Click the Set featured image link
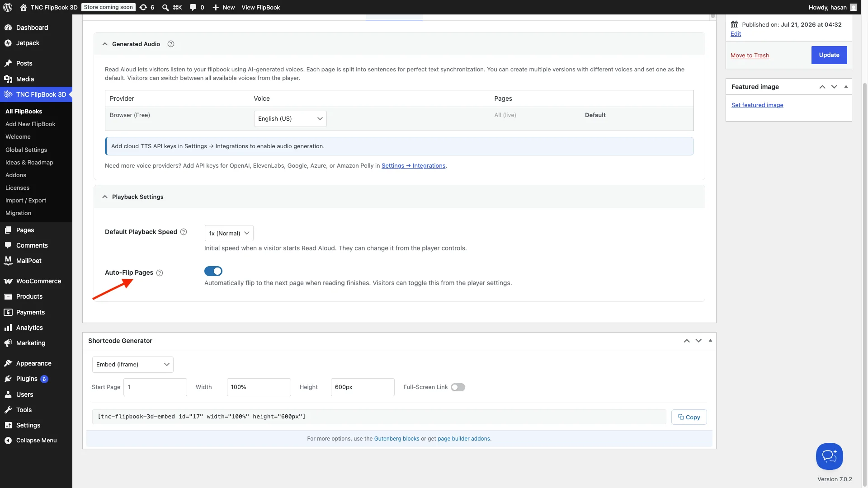The height and width of the screenshot is (488, 868). [x=757, y=105]
